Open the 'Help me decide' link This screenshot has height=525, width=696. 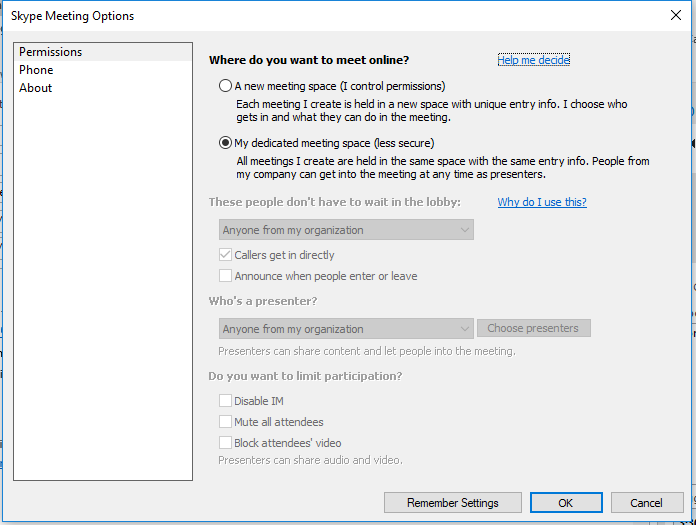click(x=534, y=60)
